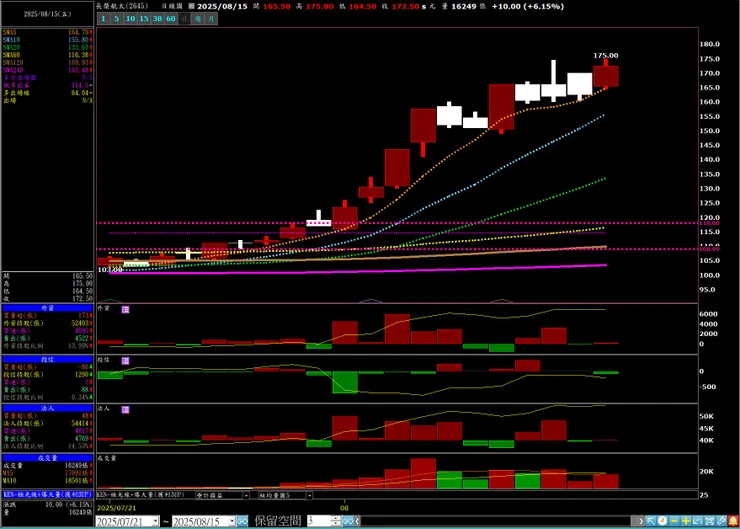Switch to 30-minute chart period
The height and width of the screenshot is (529, 740).
click(x=157, y=19)
